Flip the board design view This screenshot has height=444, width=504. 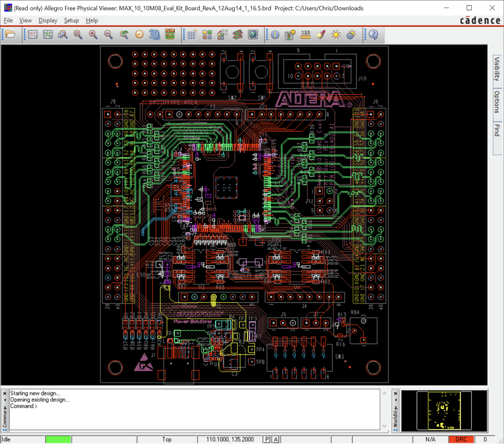click(170, 34)
